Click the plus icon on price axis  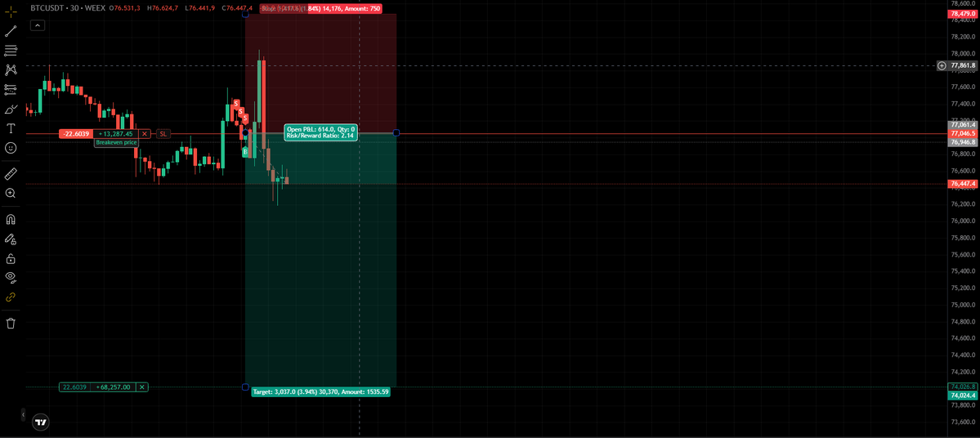[x=942, y=65]
